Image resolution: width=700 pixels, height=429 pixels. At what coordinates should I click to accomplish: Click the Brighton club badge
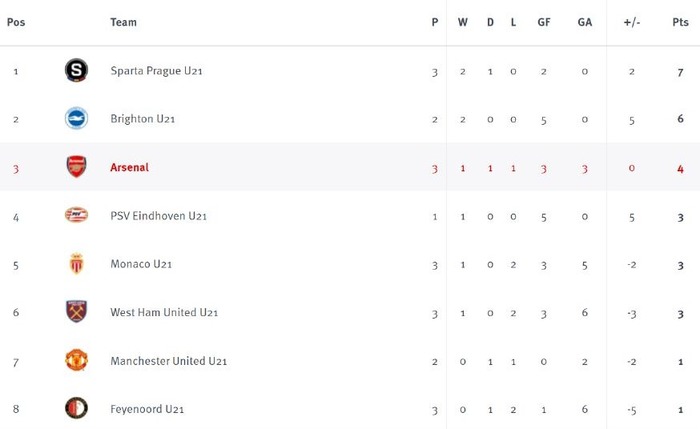(x=76, y=118)
